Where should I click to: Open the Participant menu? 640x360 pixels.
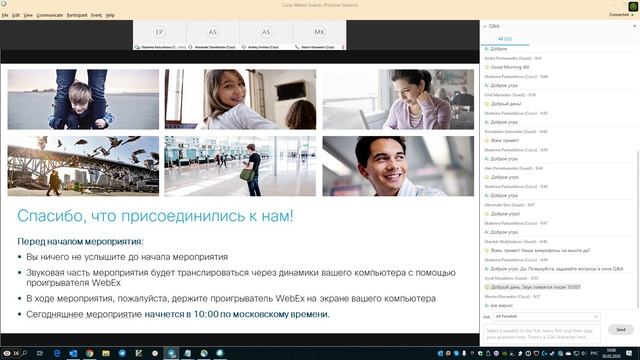pyautogui.click(x=77, y=15)
